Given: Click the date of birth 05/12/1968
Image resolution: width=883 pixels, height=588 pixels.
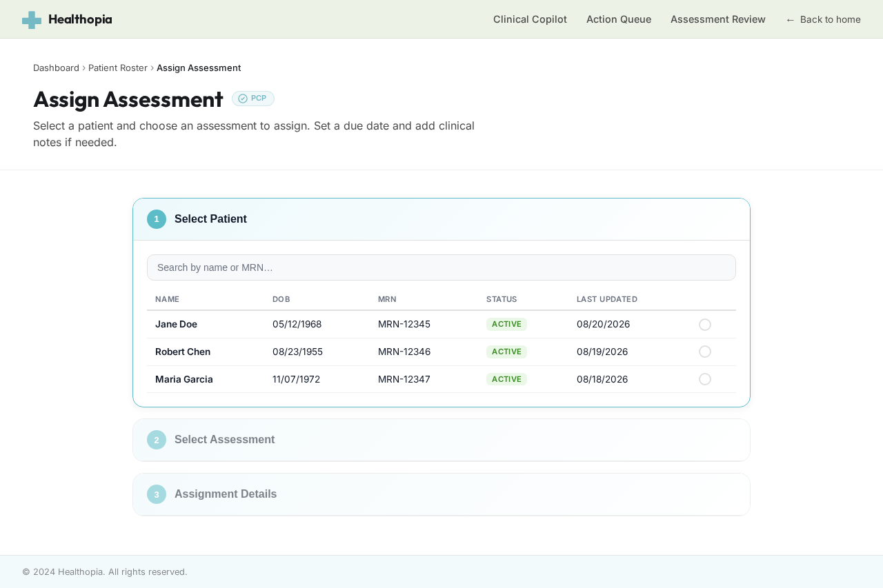Looking at the screenshot, I should click(297, 324).
